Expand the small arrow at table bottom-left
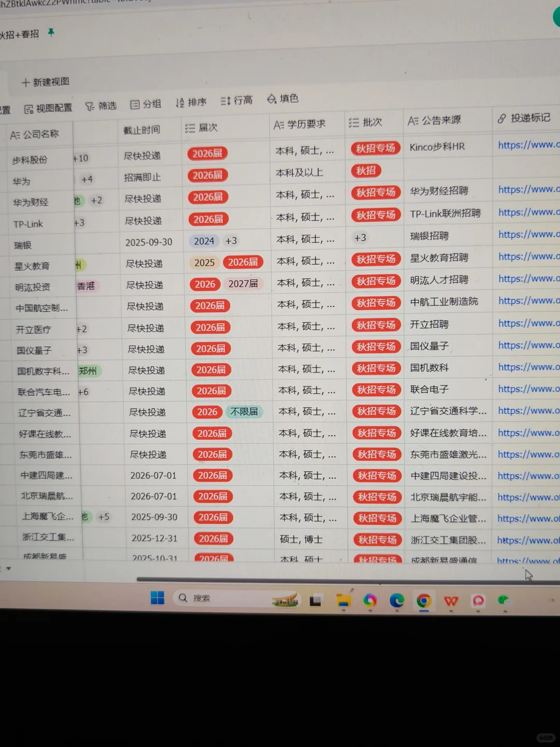This screenshot has height=747, width=560. pyautogui.click(x=8, y=569)
